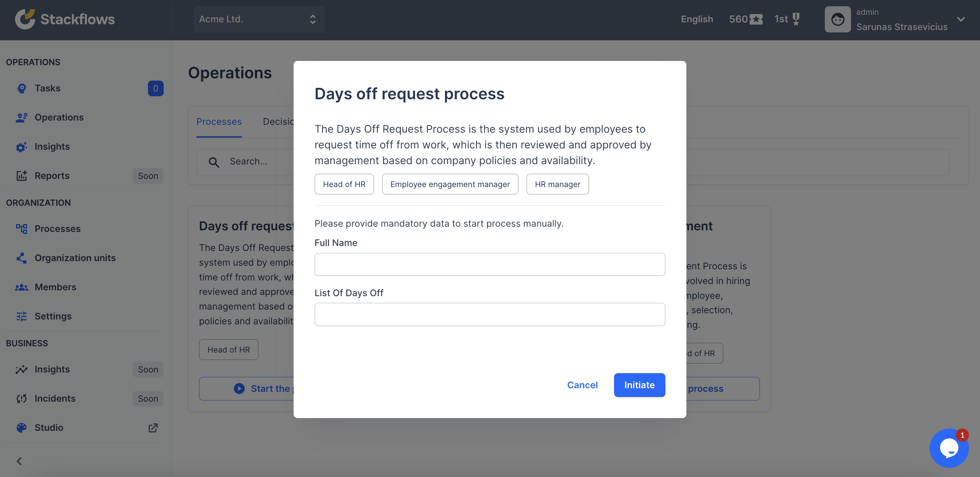Click the Full Name input field

[490, 264]
